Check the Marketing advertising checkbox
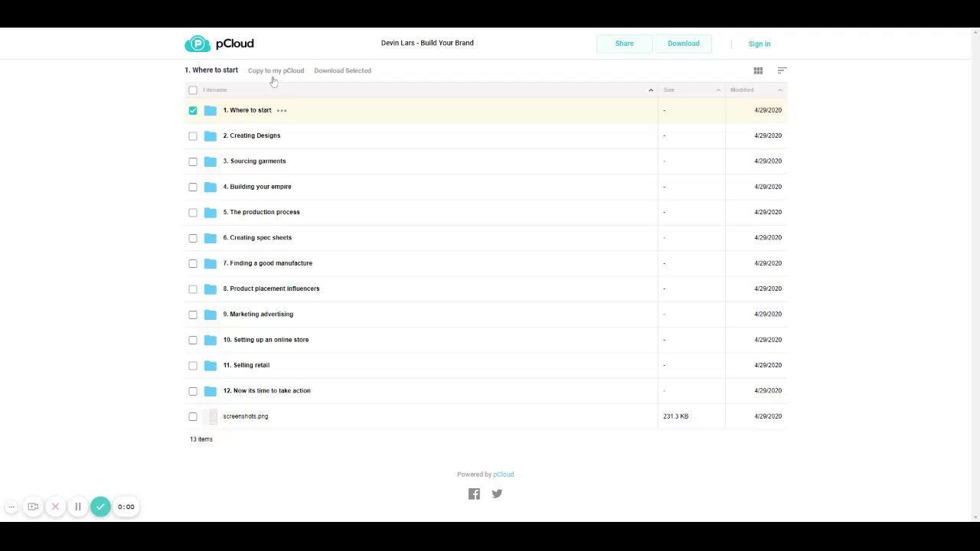Viewport: 980px width, 551px height. coord(193,315)
